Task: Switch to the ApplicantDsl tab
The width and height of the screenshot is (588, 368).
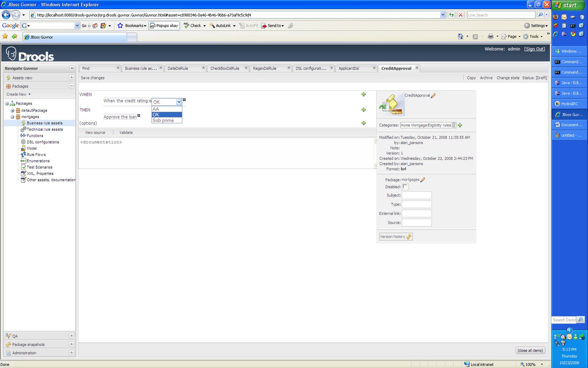Action: (356, 68)
